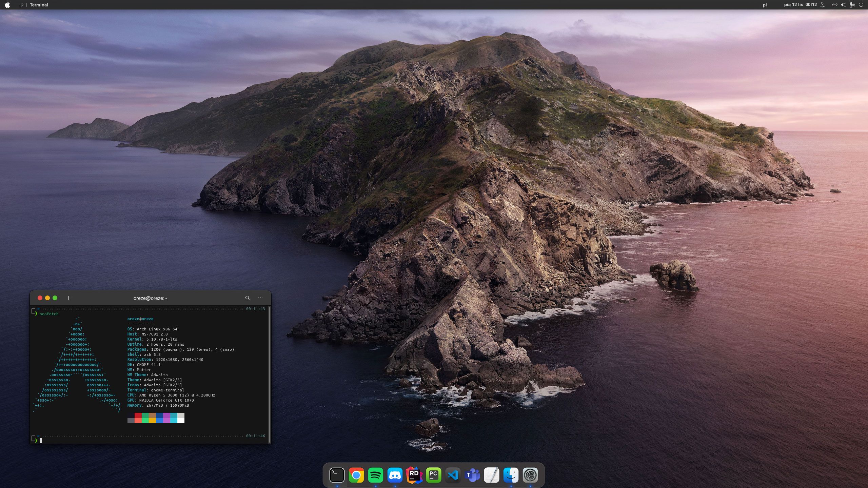This screenshot has width=868, height=488.
Task: Click the terminal window vertical scrollbar
Action: pyautogui.click(x=269, y=373)
